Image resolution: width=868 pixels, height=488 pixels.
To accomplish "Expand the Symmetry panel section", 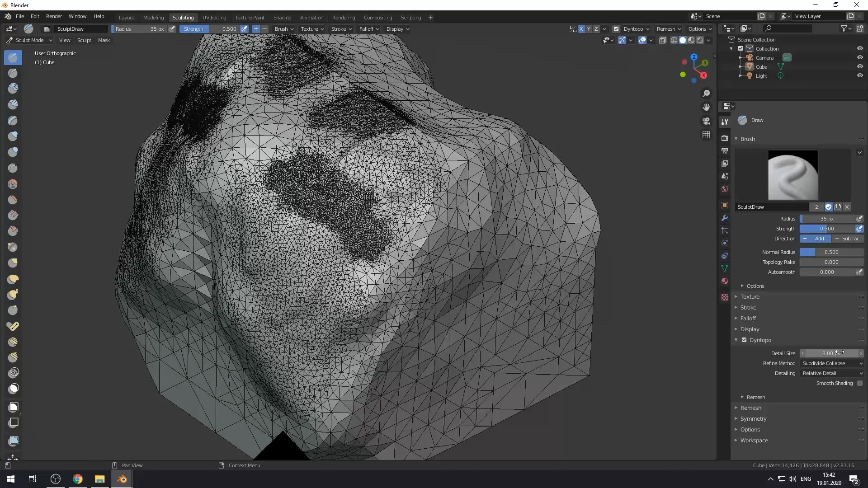I will coord(753,418).
